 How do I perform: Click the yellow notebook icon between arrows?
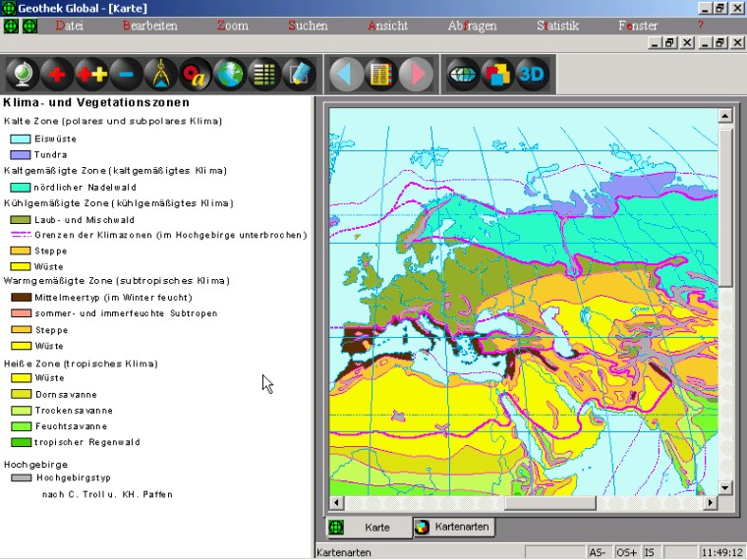point(380,74)
